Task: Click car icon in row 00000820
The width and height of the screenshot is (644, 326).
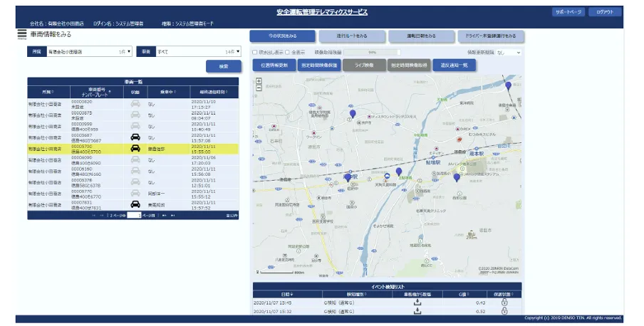Action: 135,104
